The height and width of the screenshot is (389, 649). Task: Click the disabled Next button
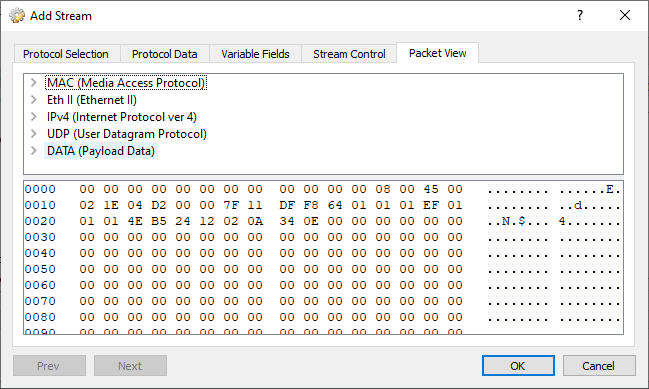(x=130, y=366)
